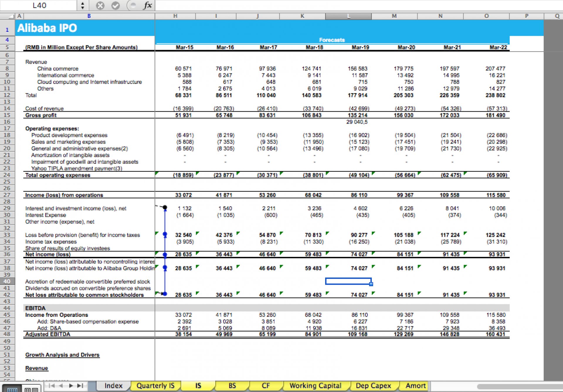Click income tax expense (31 310) cell
This screenshot has width=563, height=392.
[x=497, y=242]
